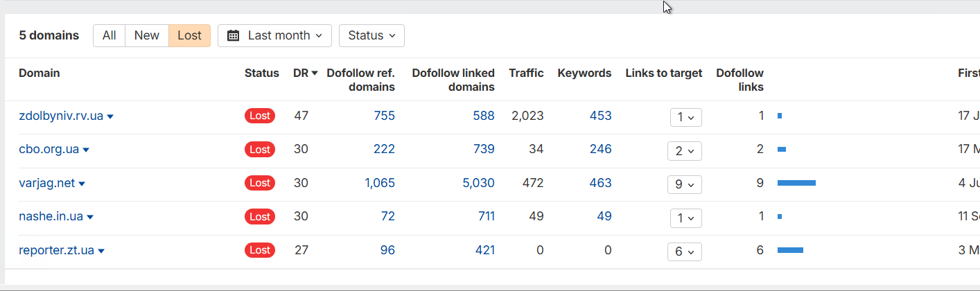
Task: Open the Last month date dropdown
Action: pos(274,35)
